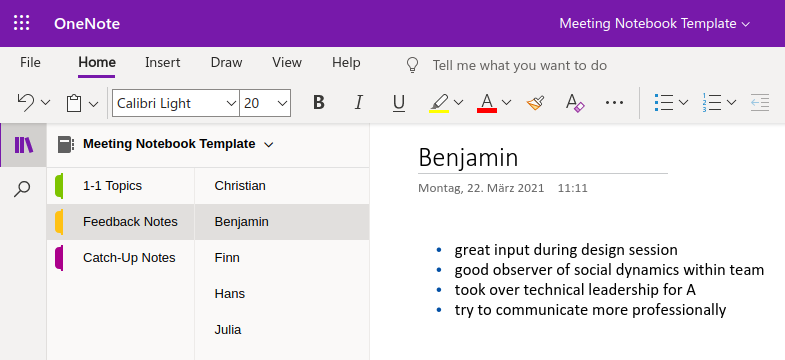Click the line 'great input during design session'
785x360 pixels.
pyautogui.click(x=566, y=250)
